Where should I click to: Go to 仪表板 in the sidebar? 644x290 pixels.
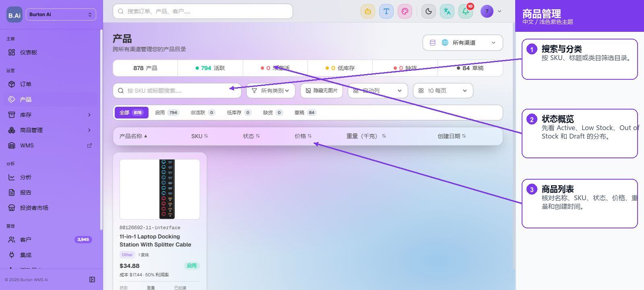point(50,52)
